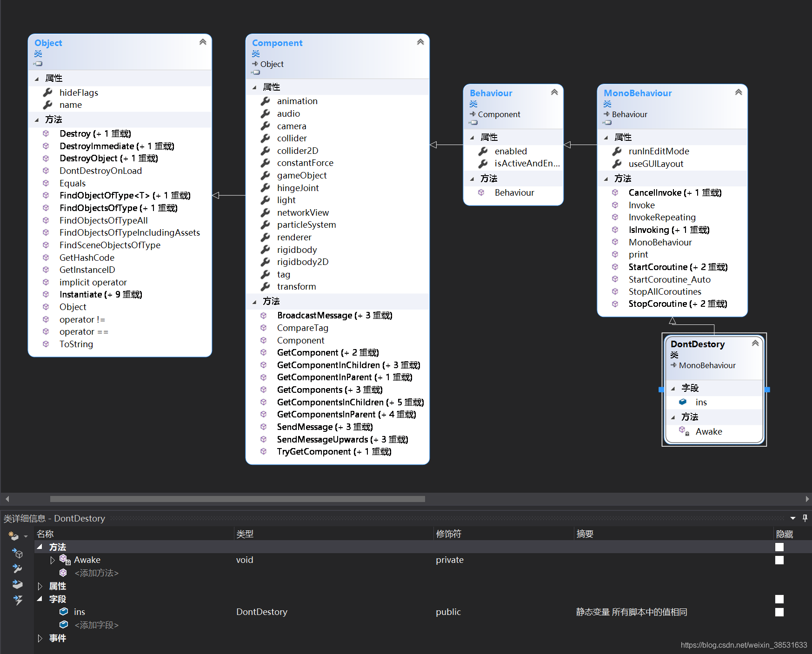This screenshot has width=812, height=654.
Task: Expand the 属性 group in details panel
Action: pos(40,586)
